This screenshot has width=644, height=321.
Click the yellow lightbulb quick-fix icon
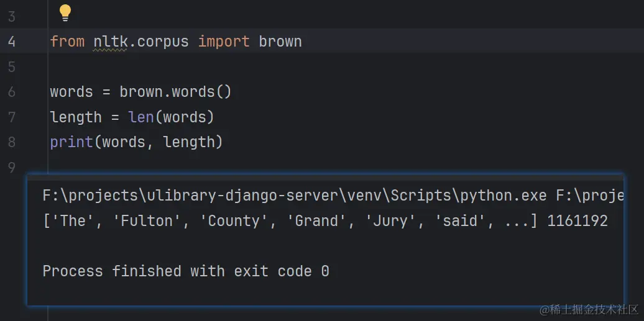point(65,12)
